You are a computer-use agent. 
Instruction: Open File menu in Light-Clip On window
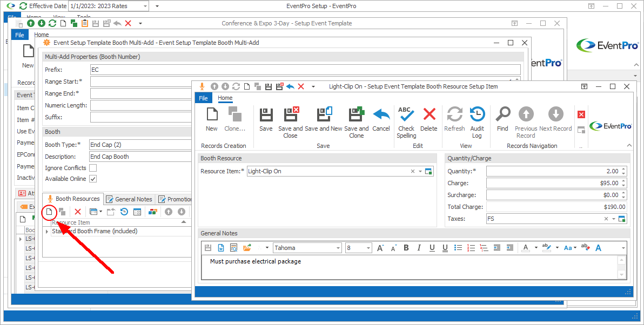click(203, 98)
